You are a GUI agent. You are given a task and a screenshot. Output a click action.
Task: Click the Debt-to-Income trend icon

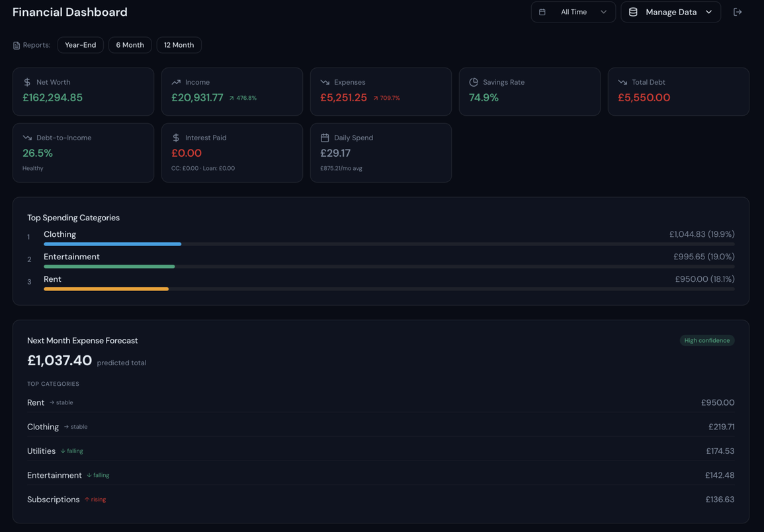pos(27,138)
